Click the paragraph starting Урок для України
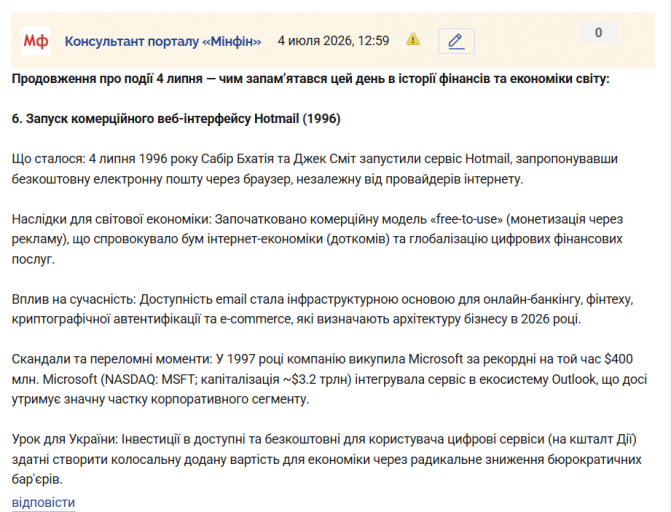 click(x=327, y=459)
